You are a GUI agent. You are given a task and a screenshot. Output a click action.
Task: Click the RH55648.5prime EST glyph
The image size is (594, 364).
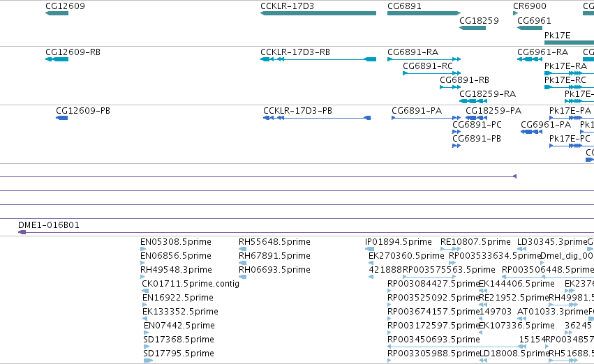(x=242, y=249)
